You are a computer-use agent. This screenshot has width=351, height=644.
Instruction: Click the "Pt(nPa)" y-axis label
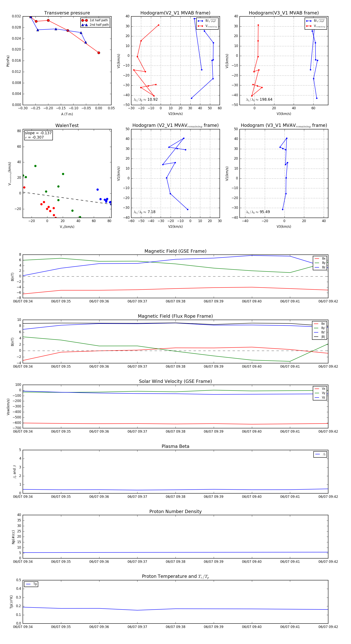8,61
